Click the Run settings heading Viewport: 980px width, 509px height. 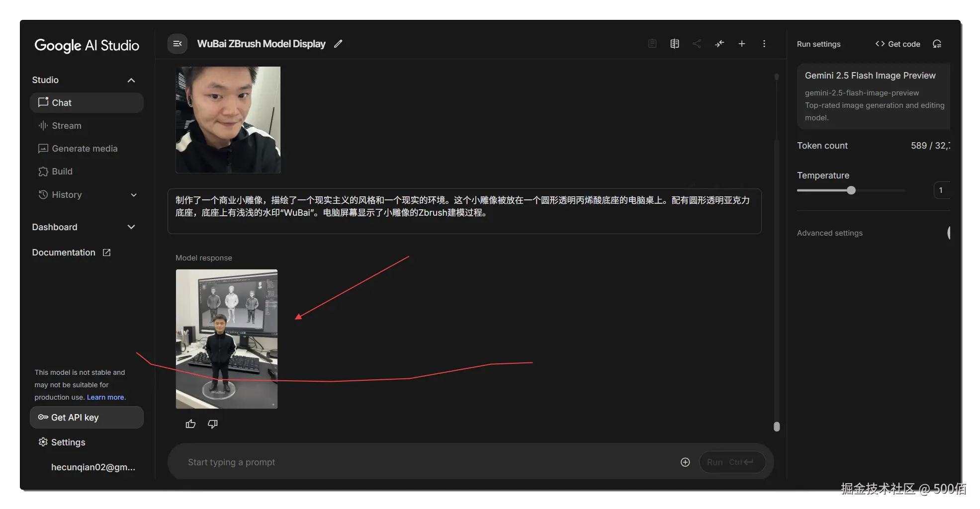[818, 44]
